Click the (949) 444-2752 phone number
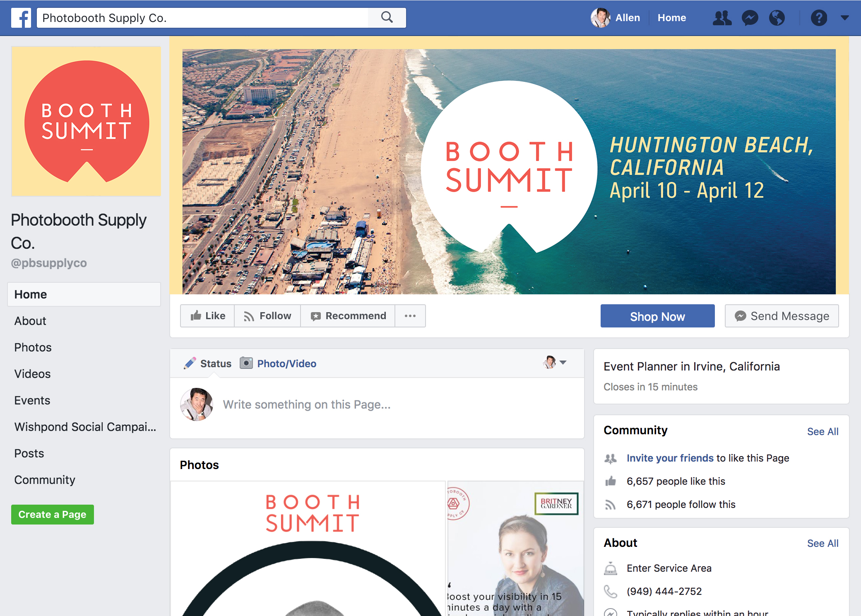 [664, 592]
